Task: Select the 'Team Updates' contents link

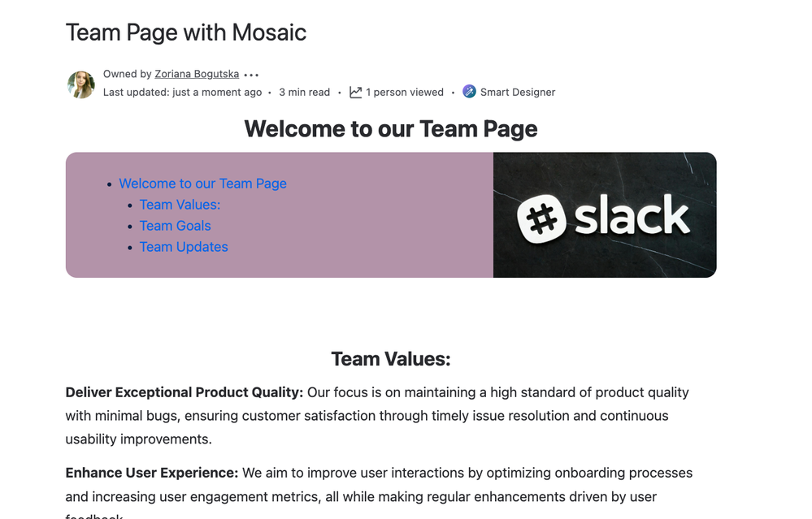Action: (184, 247)
